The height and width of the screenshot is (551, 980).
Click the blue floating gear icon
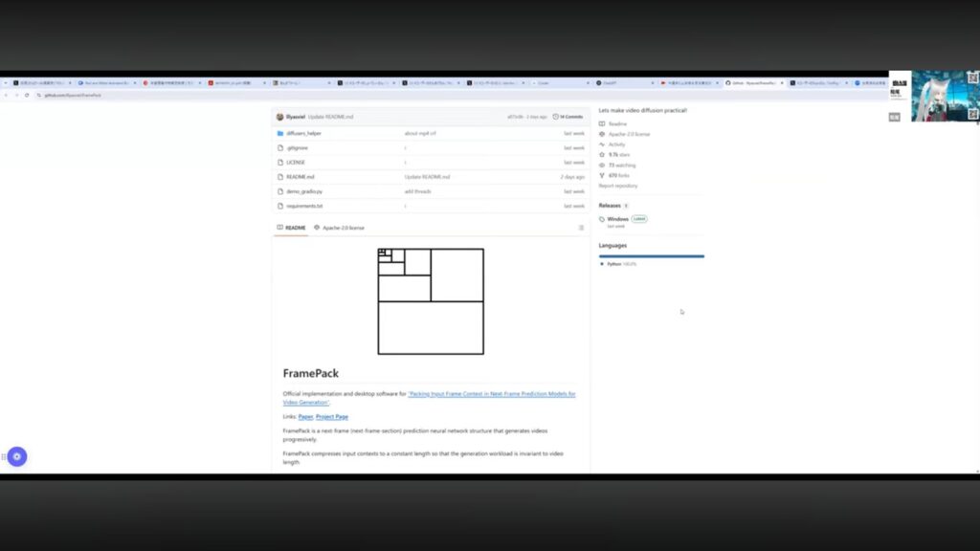pyautogui.click(x=17, y=457)
